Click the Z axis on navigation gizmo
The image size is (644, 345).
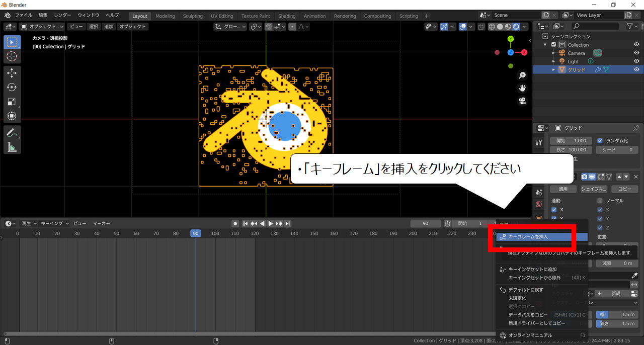(511, 52)
